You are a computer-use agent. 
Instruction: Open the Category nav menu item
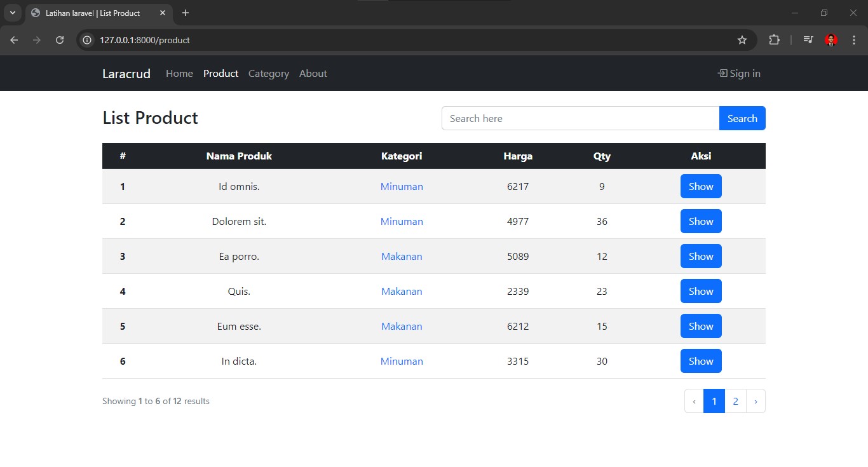[x=268, y=74]
